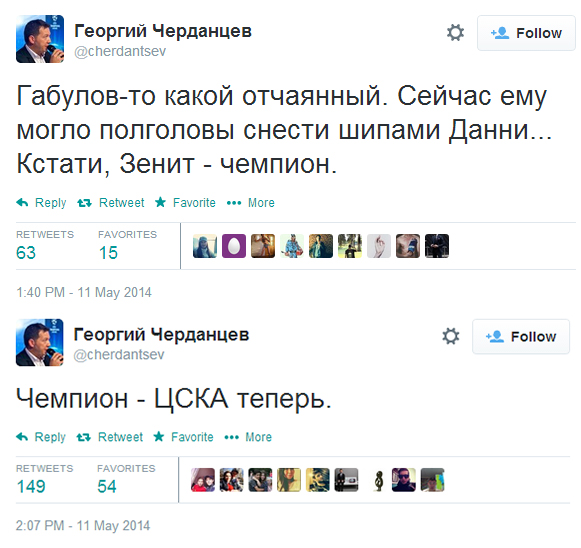Open gear settings menu on second tweet
Screen dimensions: 581x548
click(451, 336)
